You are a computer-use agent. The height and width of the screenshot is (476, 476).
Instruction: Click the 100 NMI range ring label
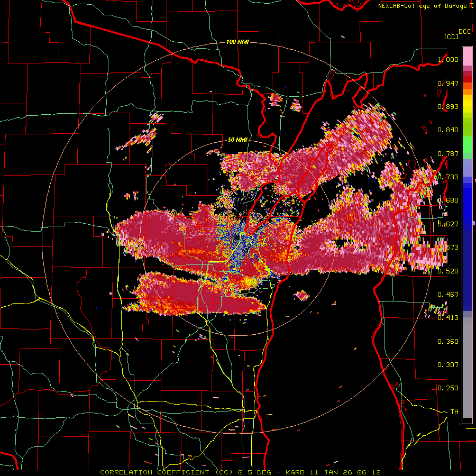coord(237,42)
